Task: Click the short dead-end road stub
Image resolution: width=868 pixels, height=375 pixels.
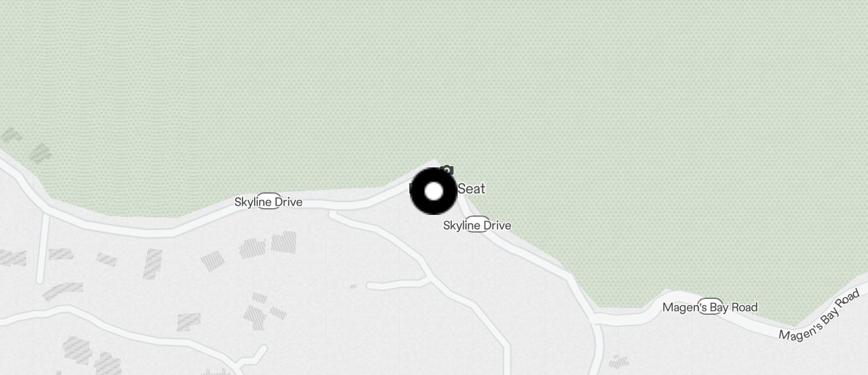Action: 396,284
